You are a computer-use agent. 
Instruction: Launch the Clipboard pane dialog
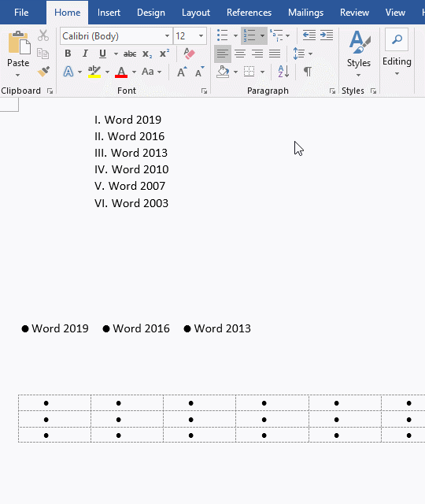[50, 91]
